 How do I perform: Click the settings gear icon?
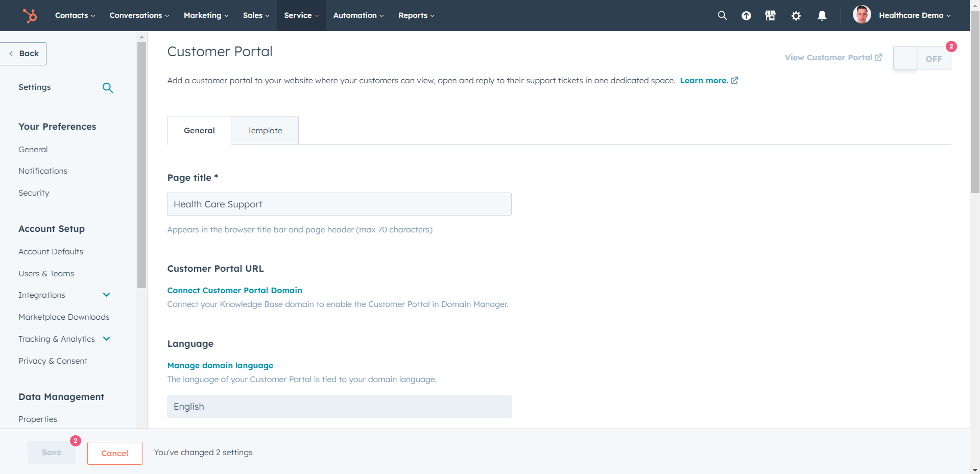pos(796,15)
